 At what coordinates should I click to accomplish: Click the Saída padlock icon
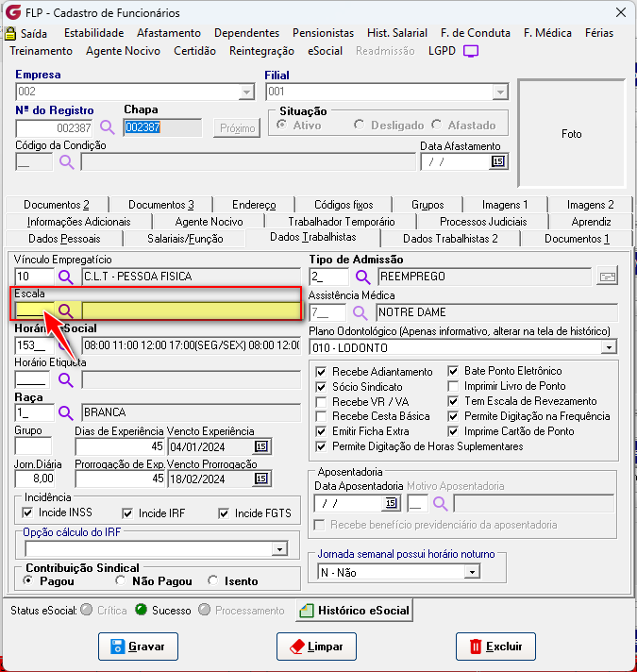[10, 33]
